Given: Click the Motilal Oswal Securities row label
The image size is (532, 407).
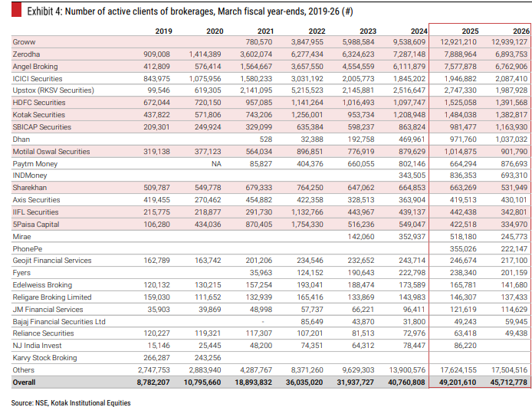Looking at the screenshot, I should 51,152.
